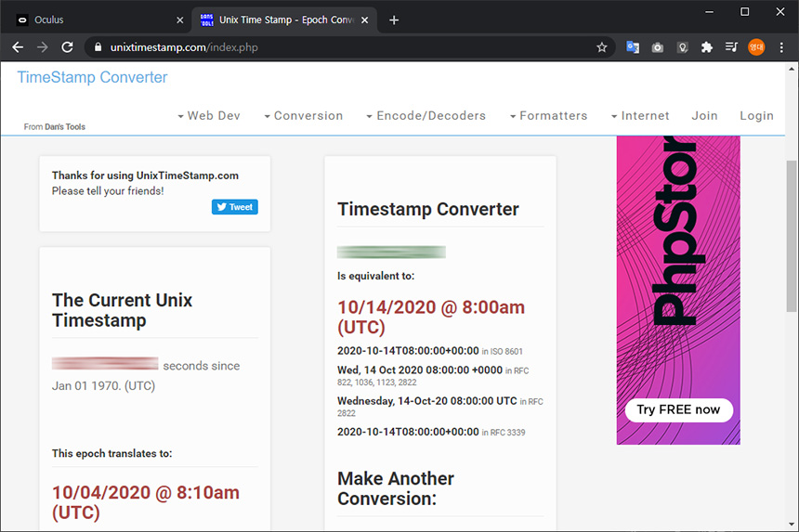This screenshot has height=532, width=799.
Task: Open the Join link in navigation
Action: 705,115
